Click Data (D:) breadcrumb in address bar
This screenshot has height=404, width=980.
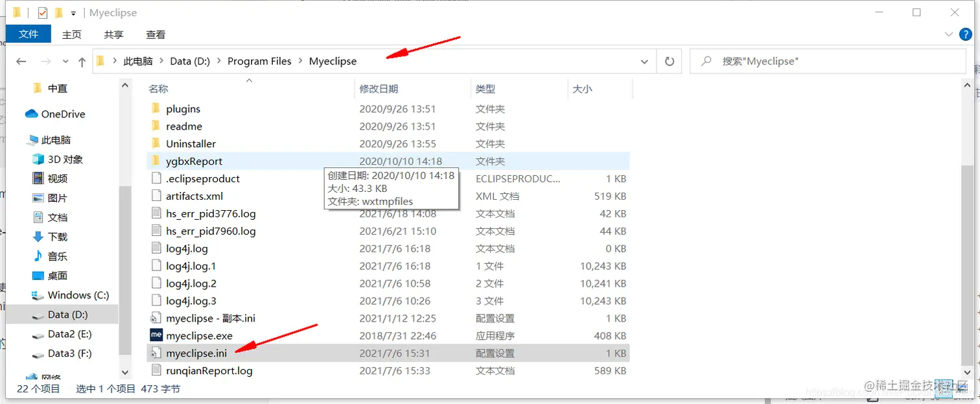[x=190, y=61]
